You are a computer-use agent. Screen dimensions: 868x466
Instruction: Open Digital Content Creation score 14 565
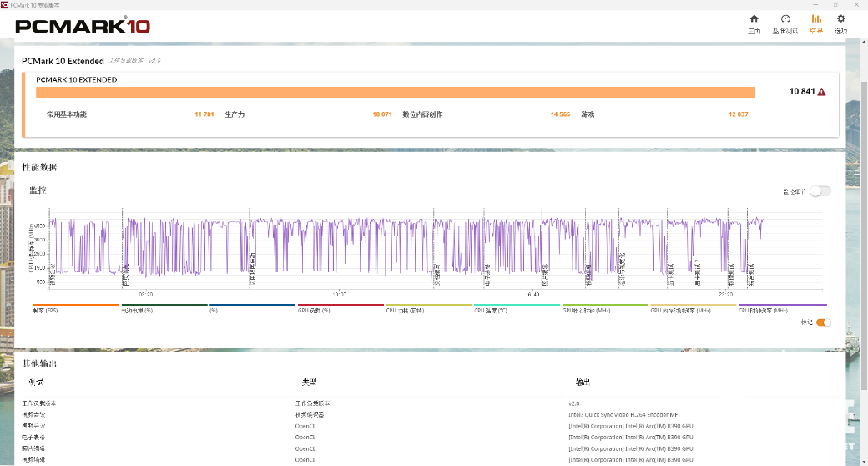pos(559,114)
